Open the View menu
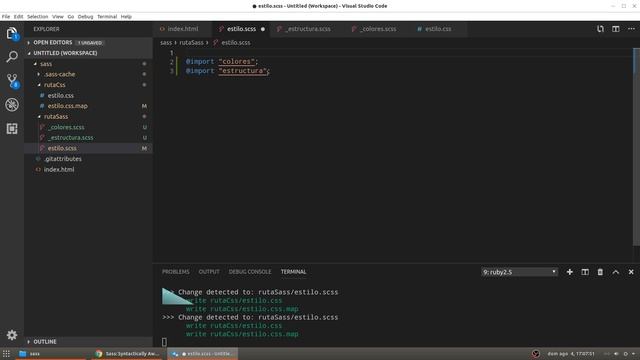The height and width of the screenshot is (360, 640). point(58,17)
